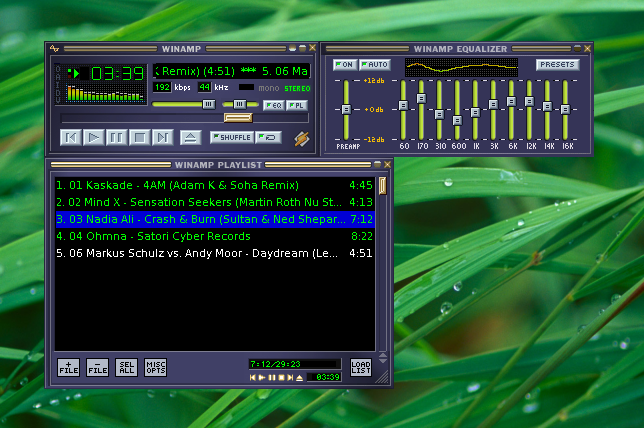Open the Add FILE (+) playlist menu
Image resolution: width=644 pixels, height=428 pixels.
pos(69,367)
